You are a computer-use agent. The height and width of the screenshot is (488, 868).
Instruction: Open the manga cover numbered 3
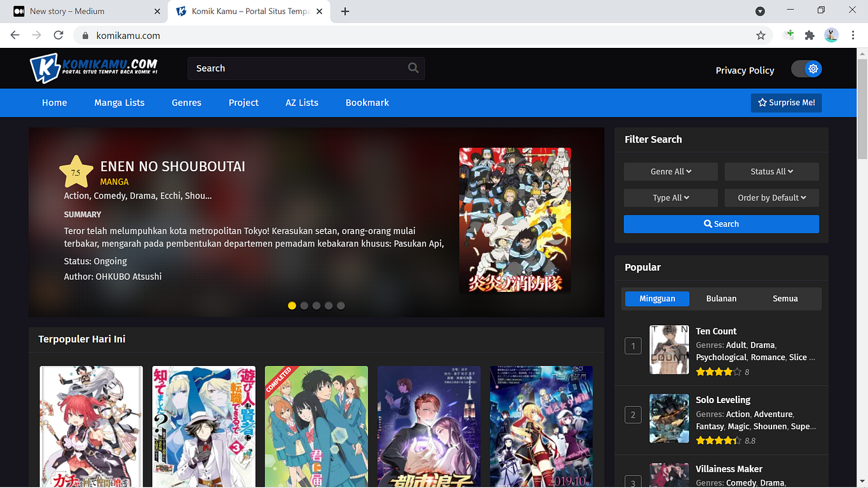click(204, 427)
